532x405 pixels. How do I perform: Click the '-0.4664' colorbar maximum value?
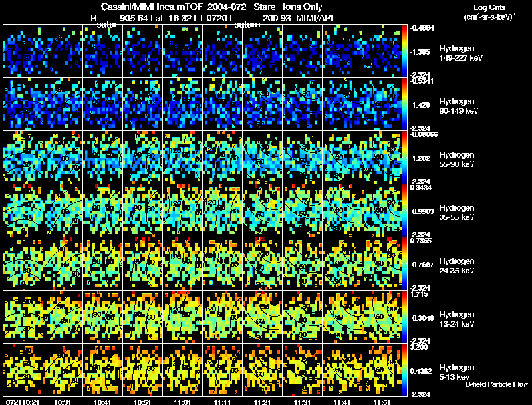coord(422,28)
